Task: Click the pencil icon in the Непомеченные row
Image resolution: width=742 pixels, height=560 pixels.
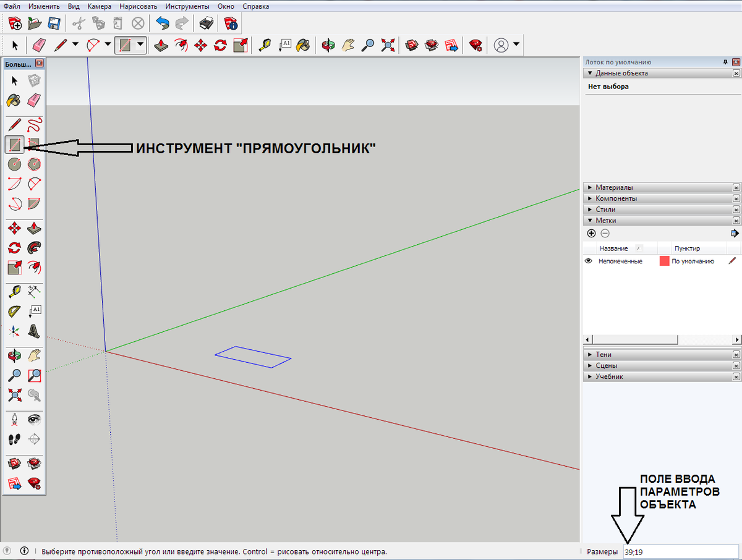Action: click(733, 261)
